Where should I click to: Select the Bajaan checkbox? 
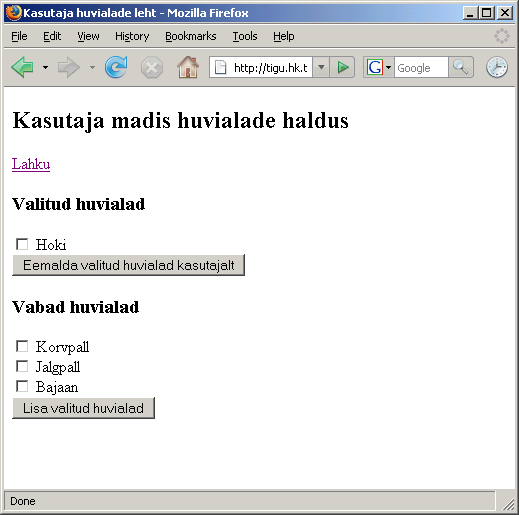[22, 386]
